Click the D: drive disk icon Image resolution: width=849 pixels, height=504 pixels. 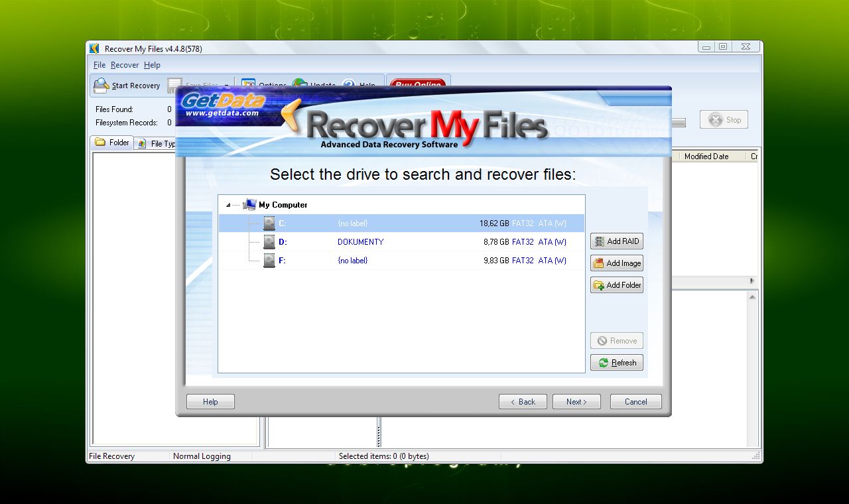269,241
